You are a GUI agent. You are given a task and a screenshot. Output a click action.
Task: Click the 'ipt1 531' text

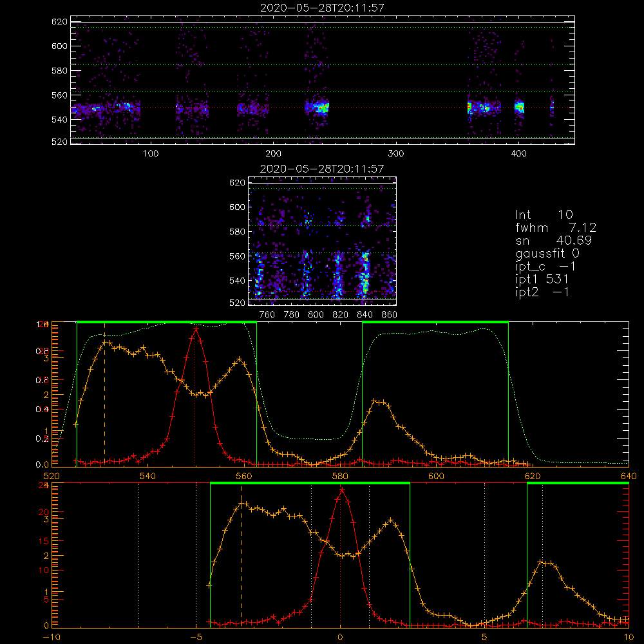tap(542, 279)
